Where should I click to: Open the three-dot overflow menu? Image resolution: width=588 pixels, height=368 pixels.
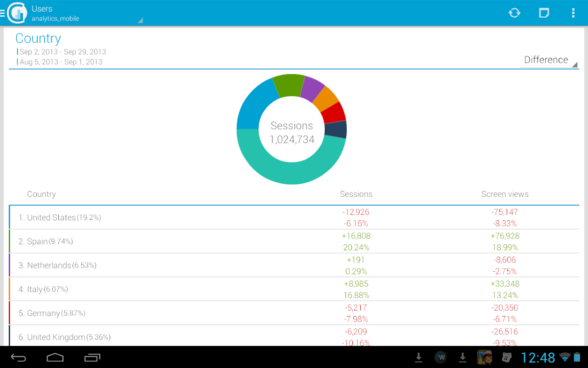tap(573, 13)
